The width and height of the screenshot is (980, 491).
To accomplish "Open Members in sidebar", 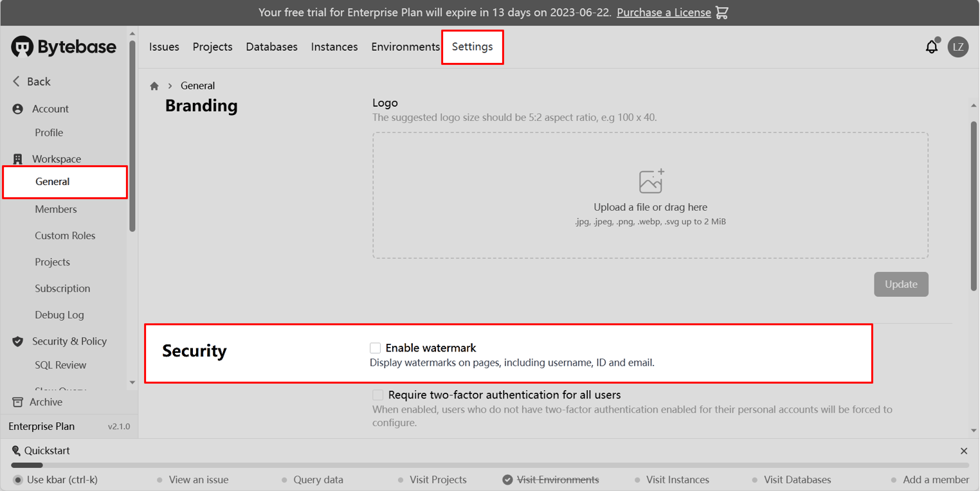I will 56,210.
